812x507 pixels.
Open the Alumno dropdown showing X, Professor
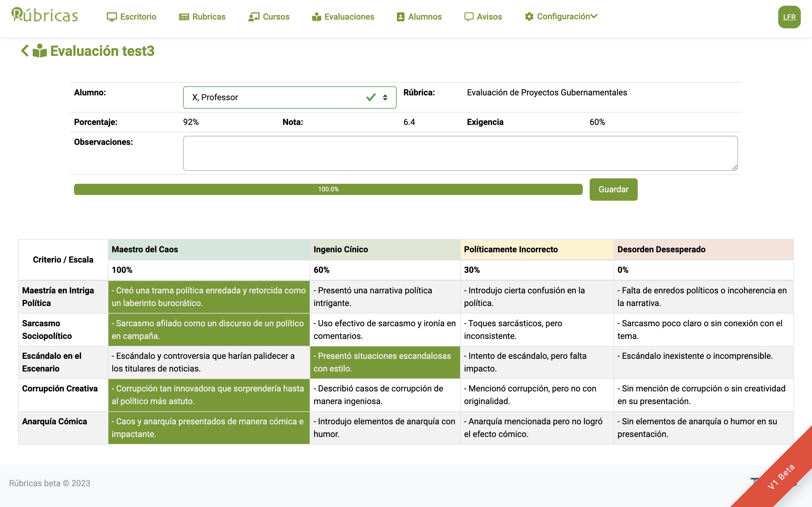pos(289,97)
